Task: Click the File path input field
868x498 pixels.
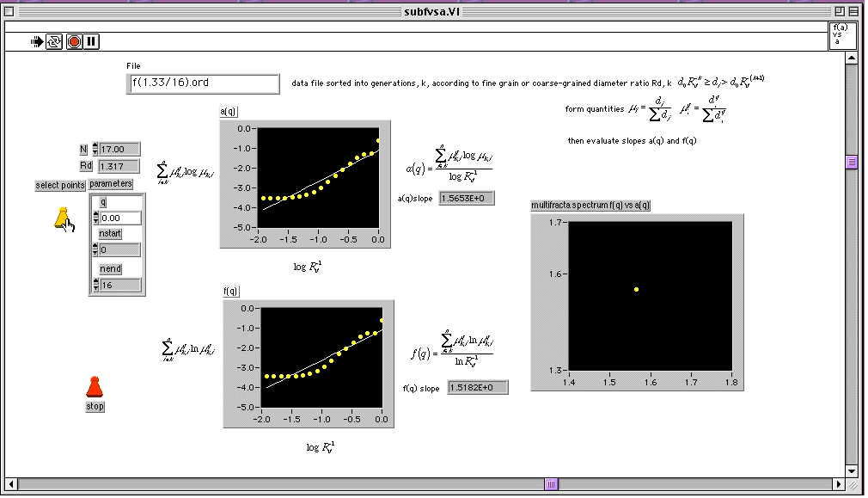Action: click(203, 83)
